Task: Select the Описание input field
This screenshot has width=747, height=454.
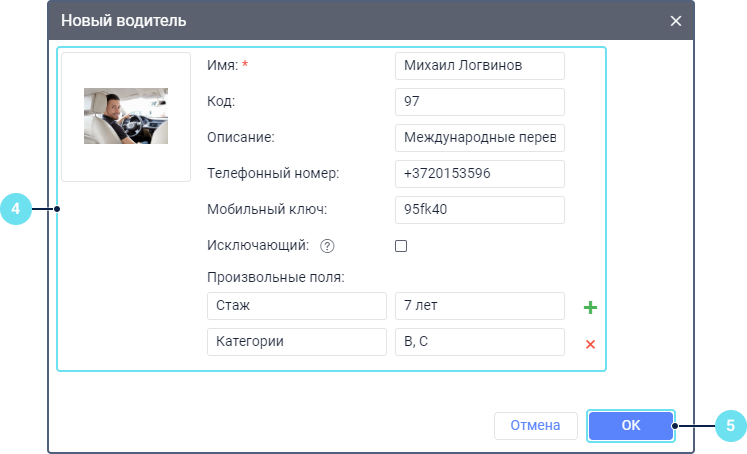Action: click(x=480, y=138)
